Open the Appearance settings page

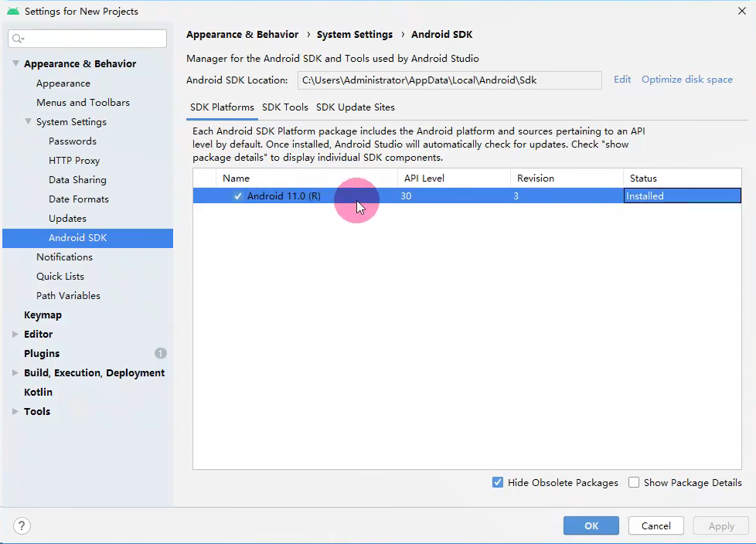(x=63, y=83)
